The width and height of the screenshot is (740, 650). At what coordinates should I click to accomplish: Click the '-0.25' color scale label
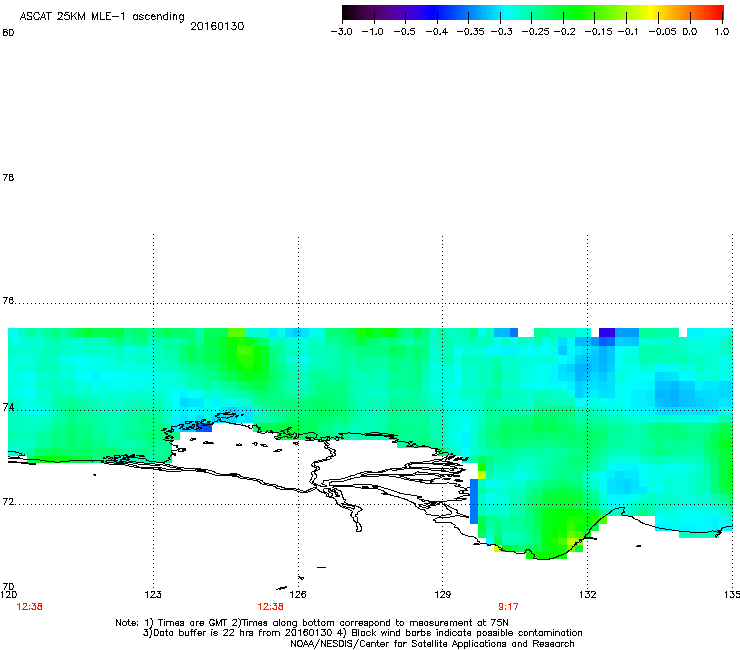[536, 32]
